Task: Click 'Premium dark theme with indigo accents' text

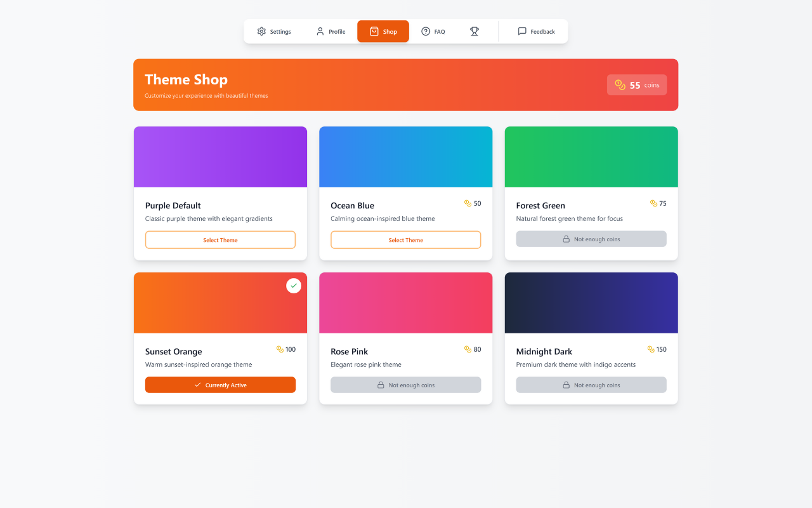Action: (576, 364)
